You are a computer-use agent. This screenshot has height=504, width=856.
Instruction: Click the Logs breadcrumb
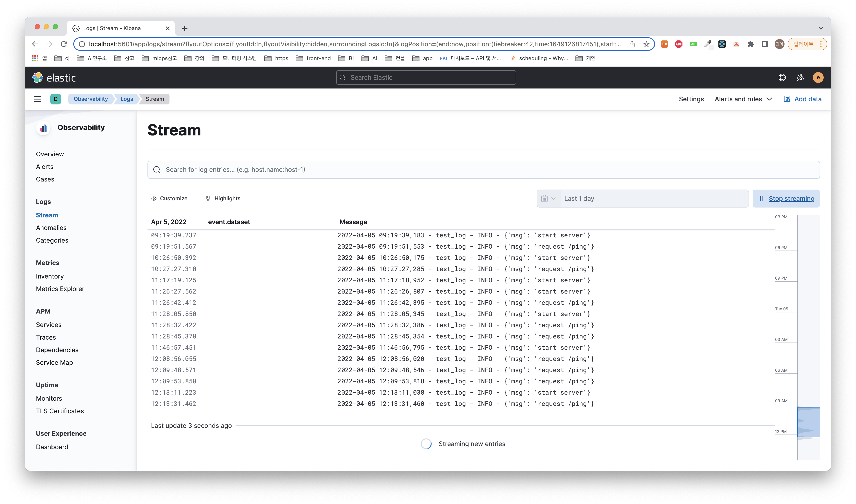click(126, 99)
